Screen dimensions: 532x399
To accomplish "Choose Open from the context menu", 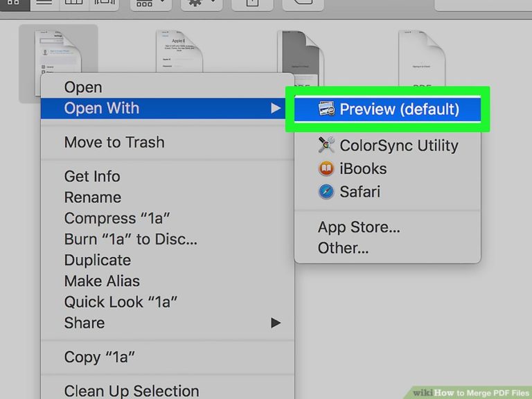I will click(167, 87).
